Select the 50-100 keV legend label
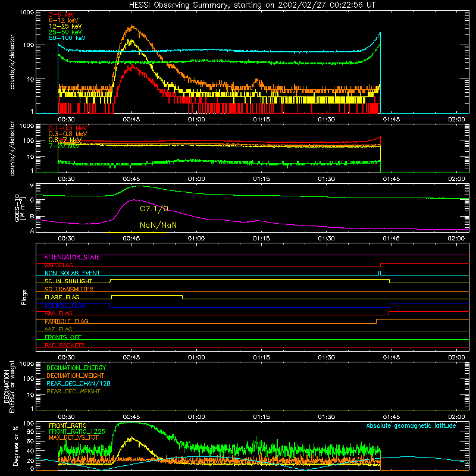The height and width of the screenshot is (476, 476). 67,38
